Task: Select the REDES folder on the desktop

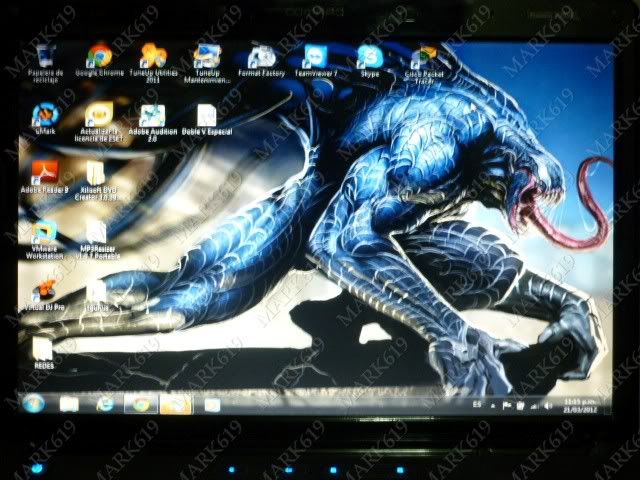Action: tap(44, 353)
